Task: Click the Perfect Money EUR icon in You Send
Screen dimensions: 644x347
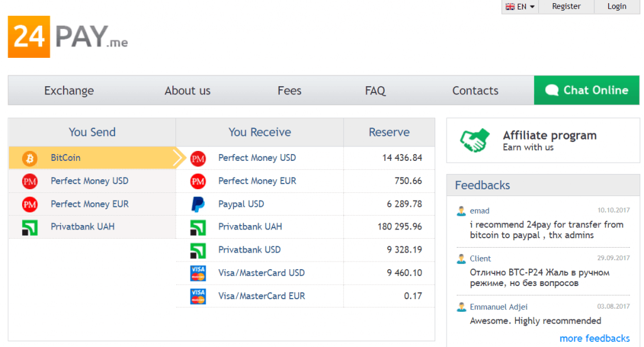Action: click(x=30, y=204)
